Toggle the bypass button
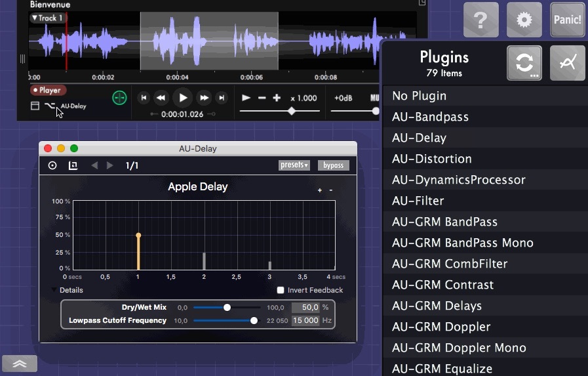Screen dimensions: 588x376 pos(334,165)
